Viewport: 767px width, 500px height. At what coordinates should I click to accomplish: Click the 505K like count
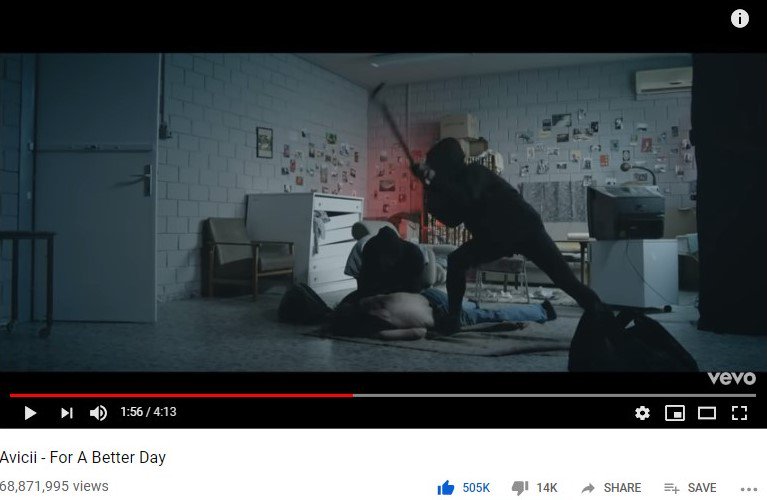tap(476, 488)
